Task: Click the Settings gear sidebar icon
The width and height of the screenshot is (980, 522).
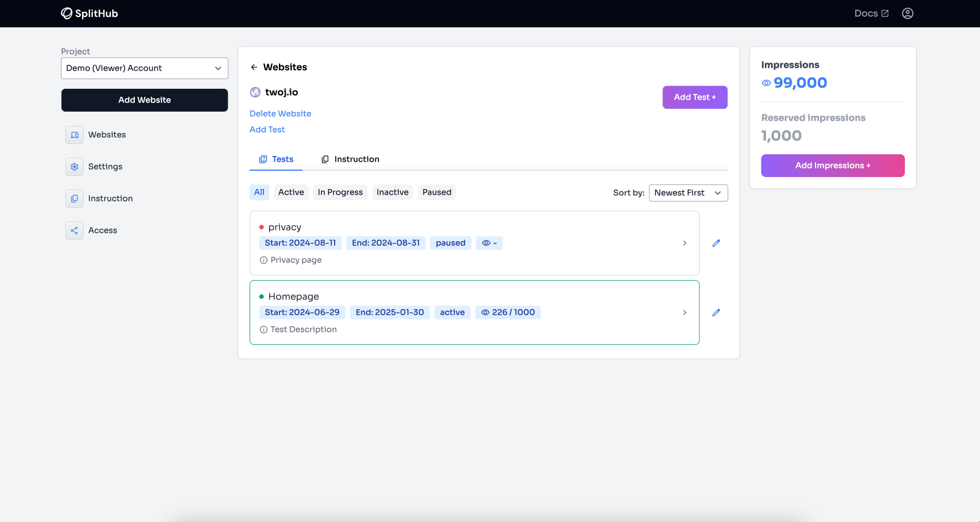Action: coord(75,167)
